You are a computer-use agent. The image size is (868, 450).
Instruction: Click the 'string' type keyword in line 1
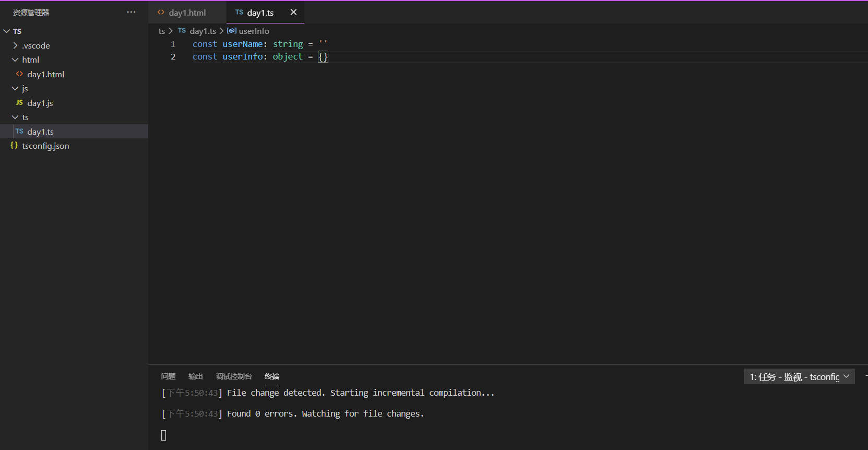point(288,44)
